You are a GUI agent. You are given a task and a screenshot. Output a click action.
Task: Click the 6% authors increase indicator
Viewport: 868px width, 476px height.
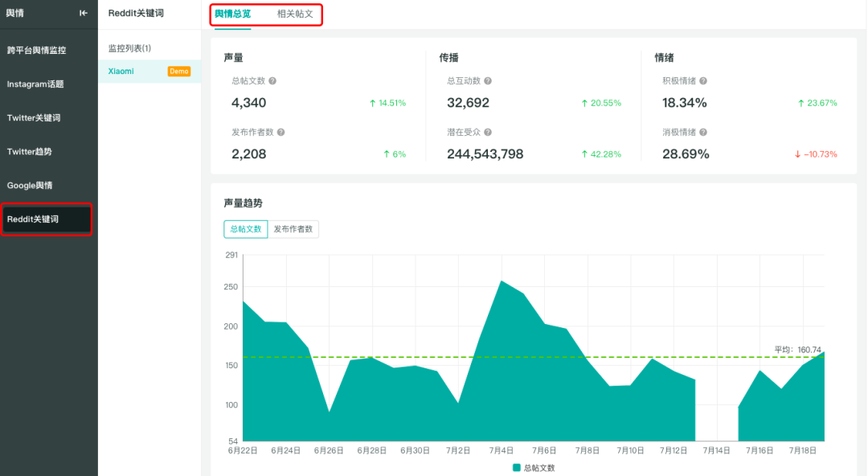click(395, 154)
